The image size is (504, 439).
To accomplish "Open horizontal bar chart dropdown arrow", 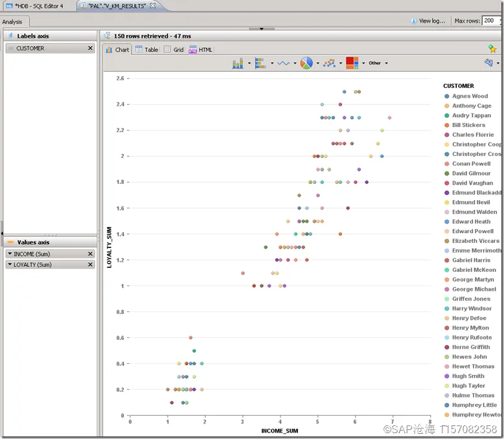I will pos(272,63).
